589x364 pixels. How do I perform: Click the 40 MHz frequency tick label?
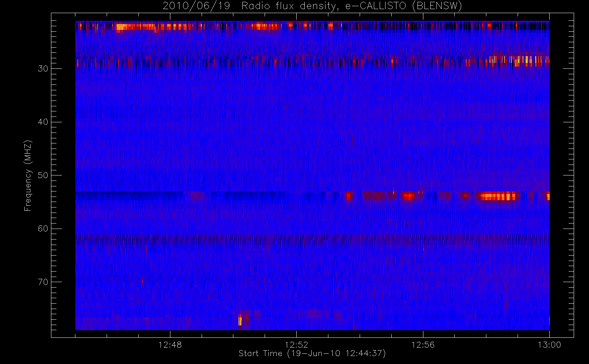click(x=43, y=122)
